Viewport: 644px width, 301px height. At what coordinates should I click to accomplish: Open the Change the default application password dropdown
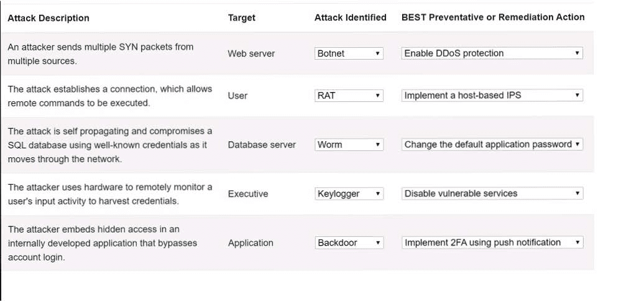(x=492, y=144)
